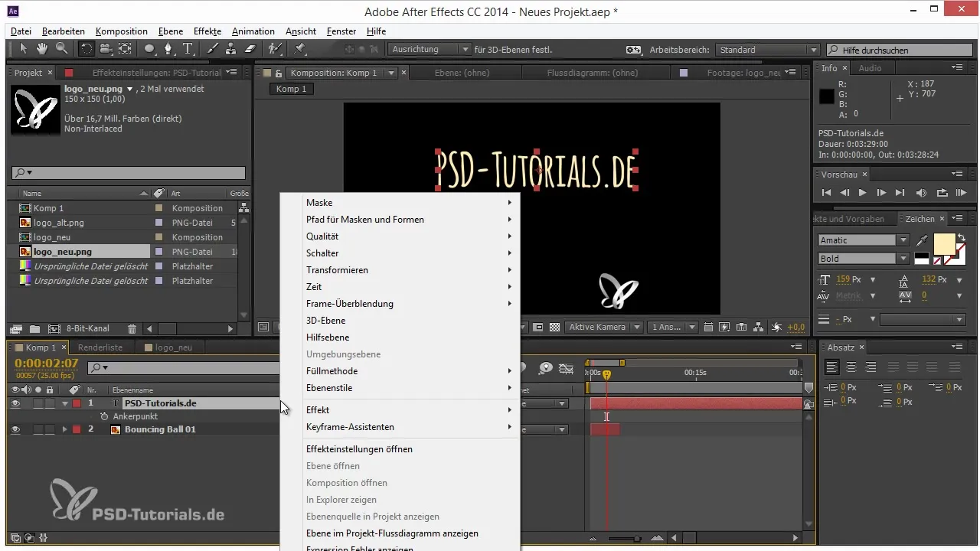Open the graph editor in timeline

click(x=566, y=368)
